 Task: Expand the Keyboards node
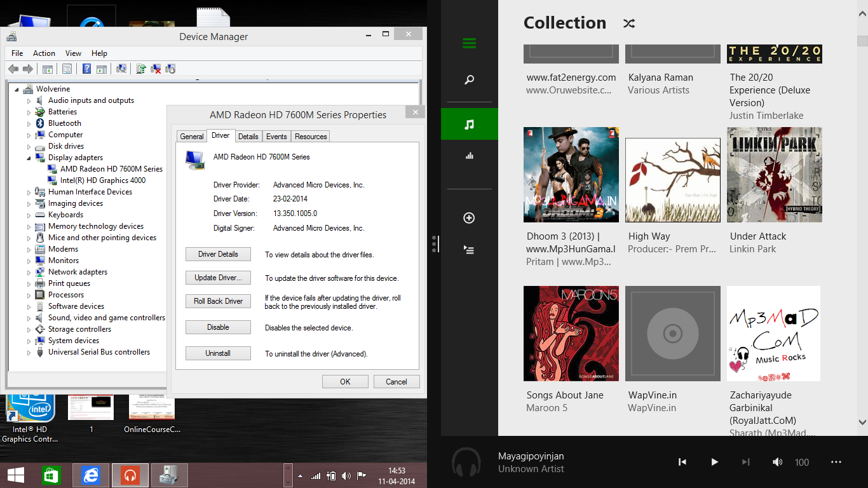(x=29, y=215)
